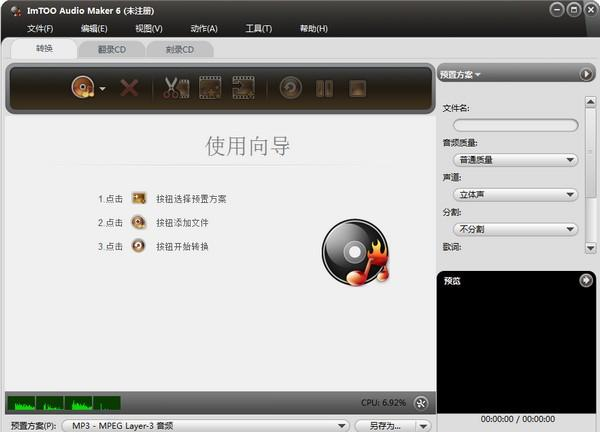Click the preset icon in wizard step 1

(139, 199)
